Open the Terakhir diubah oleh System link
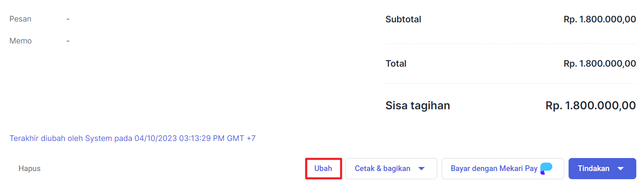Viewport: 644px width, 195px height. pyautogui.click(x=133, y=139)
